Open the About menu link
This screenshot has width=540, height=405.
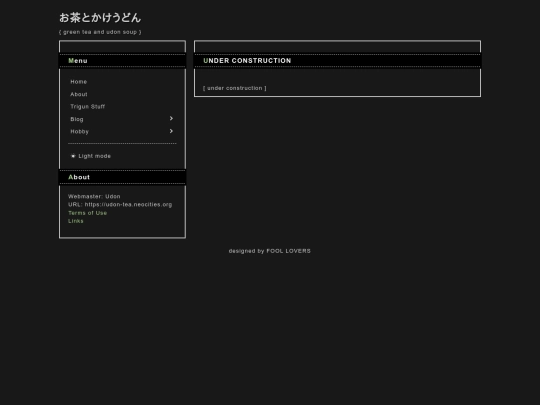tap(79, 94)
